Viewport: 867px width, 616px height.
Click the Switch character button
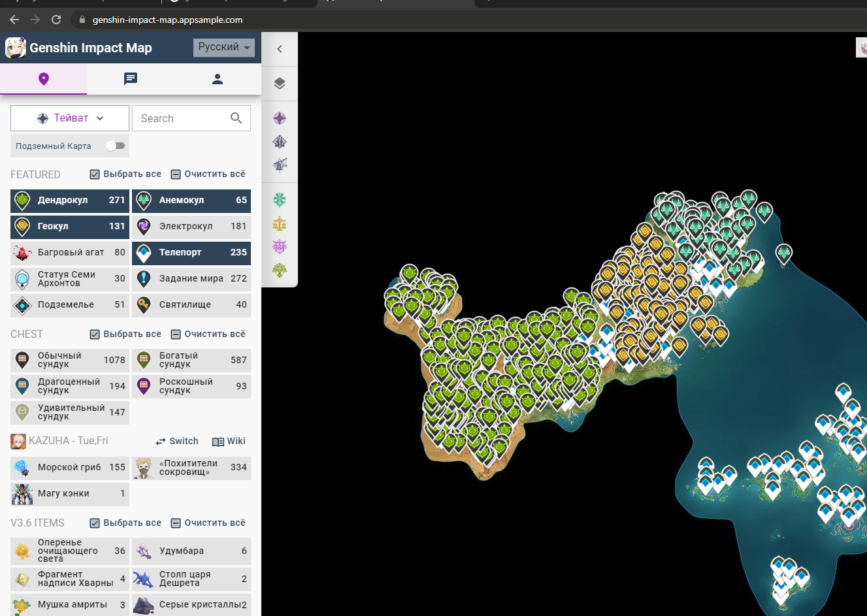(x=177, y=442)
